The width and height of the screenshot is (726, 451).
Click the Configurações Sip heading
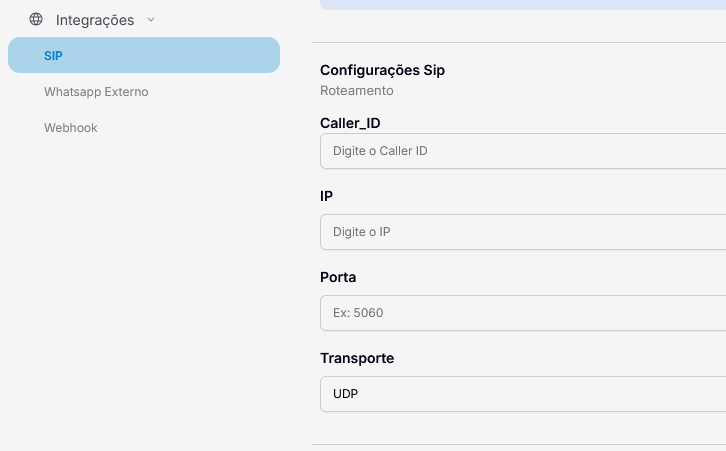[x=382, y=70]
